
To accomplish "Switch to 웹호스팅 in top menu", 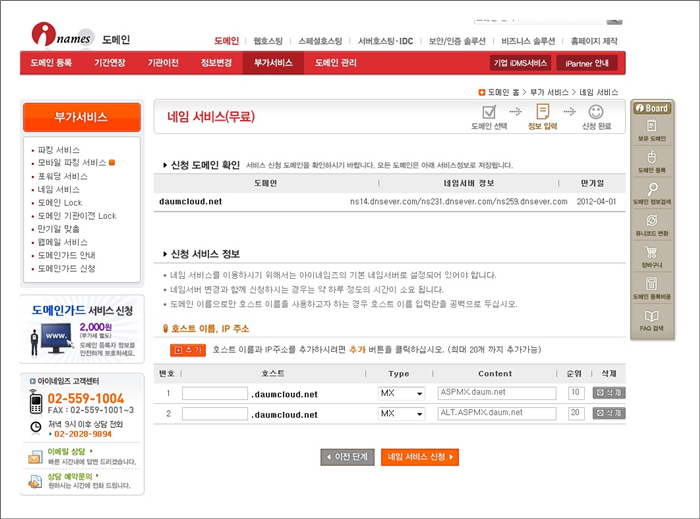I will 267,41.
